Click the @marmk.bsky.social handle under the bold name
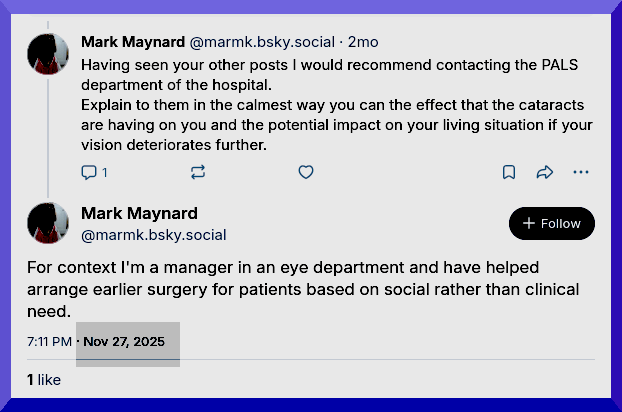This screenshot has height=412, width=622. point(153,235)
